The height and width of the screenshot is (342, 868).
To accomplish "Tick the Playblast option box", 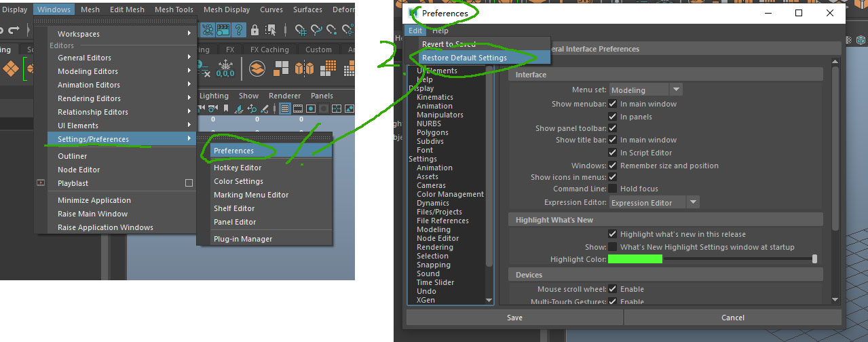I will (189, 183).
